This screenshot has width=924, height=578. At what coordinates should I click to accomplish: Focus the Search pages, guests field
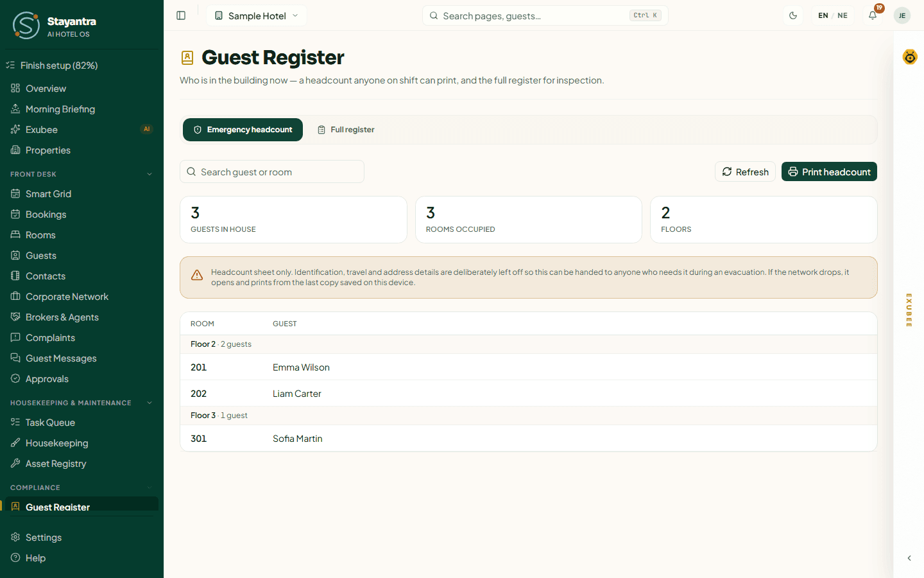click(545, 15)
